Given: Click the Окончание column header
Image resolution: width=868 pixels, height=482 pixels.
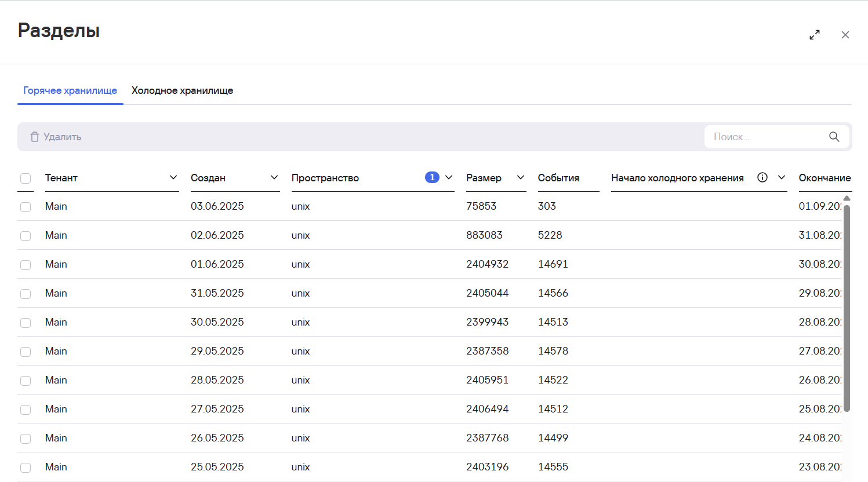Looking at the screenshot, I should click(825, 178).
